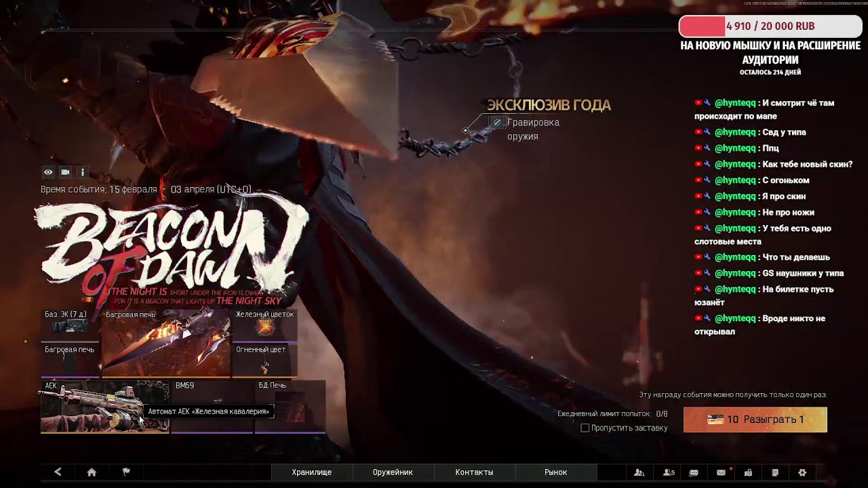
Task: Click the Разыграть 1 button
Action: click(x=755, y=420)
